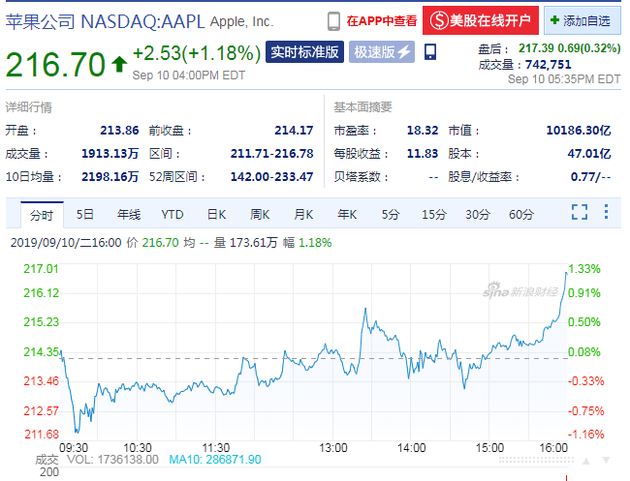
Task: Click the chart spike after 13:00
Action: (x=365, y=309)
